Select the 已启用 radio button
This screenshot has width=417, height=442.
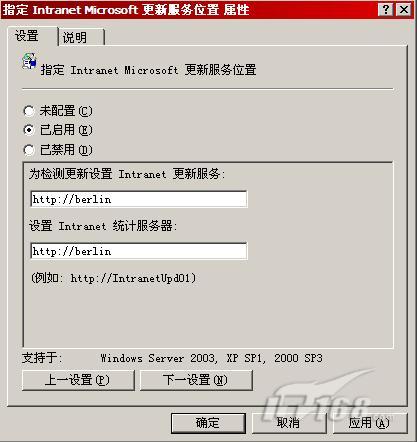[x=29, y=130]
